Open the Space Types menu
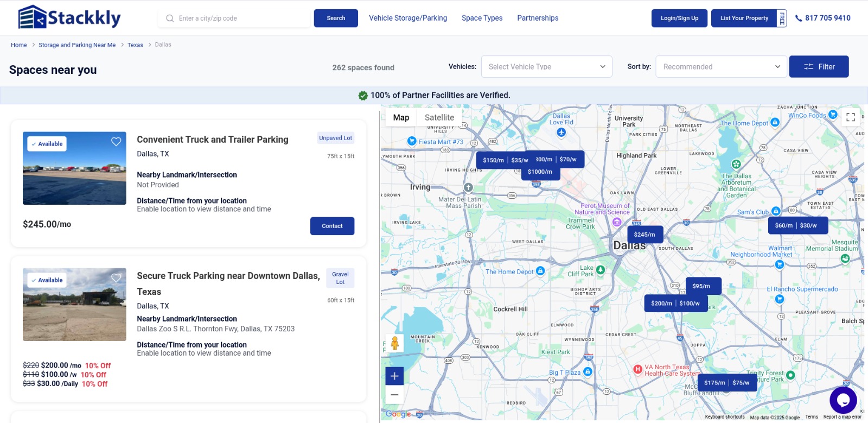The image size is (868, 423). pyautogui.click(x=482, y=18)
